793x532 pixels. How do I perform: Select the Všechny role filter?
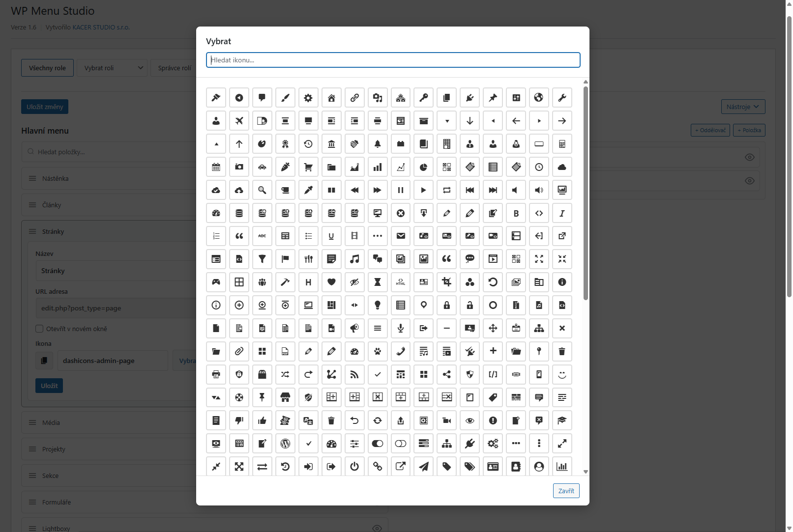(47, 68)
